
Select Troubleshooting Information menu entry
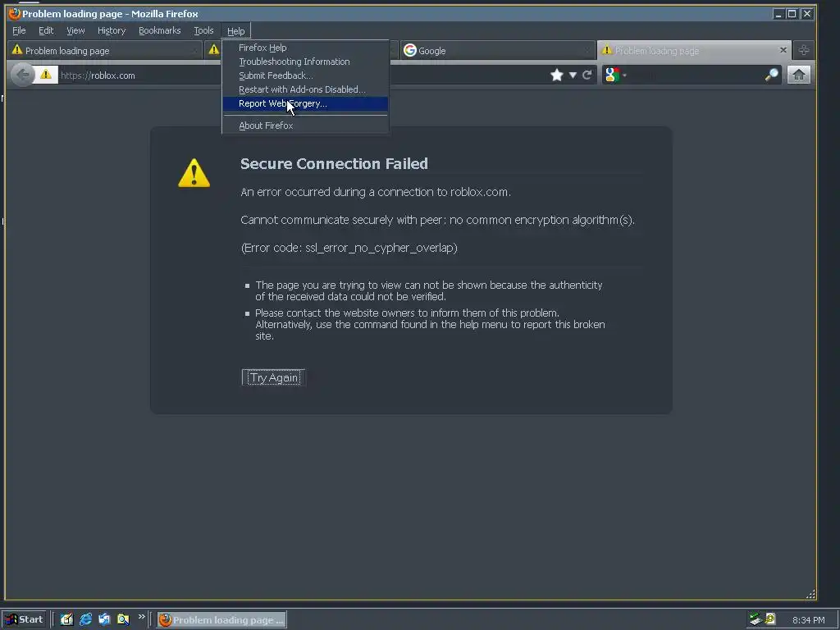305,62
